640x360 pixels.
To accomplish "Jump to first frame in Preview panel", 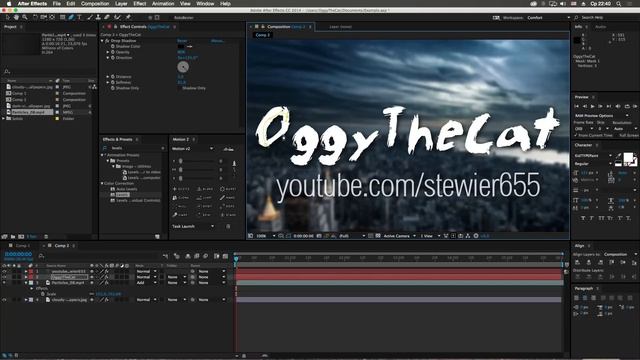I will point(577,106).
